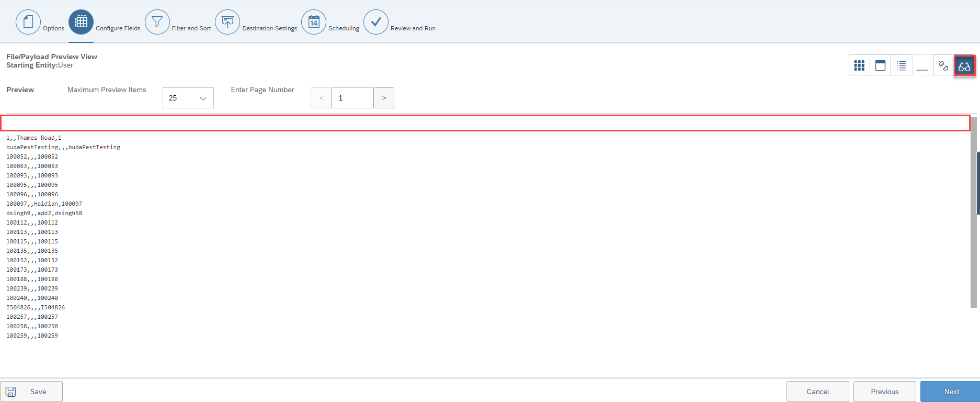This screenshot has height=402, width=980.
Task: Select the Configure Fields step icon
Action: 81,22
